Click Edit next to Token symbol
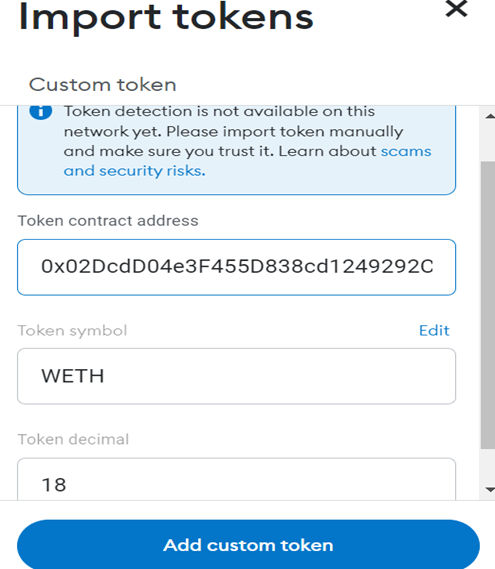This screenshot has width=495, height=569. click(x=434, y=331)
